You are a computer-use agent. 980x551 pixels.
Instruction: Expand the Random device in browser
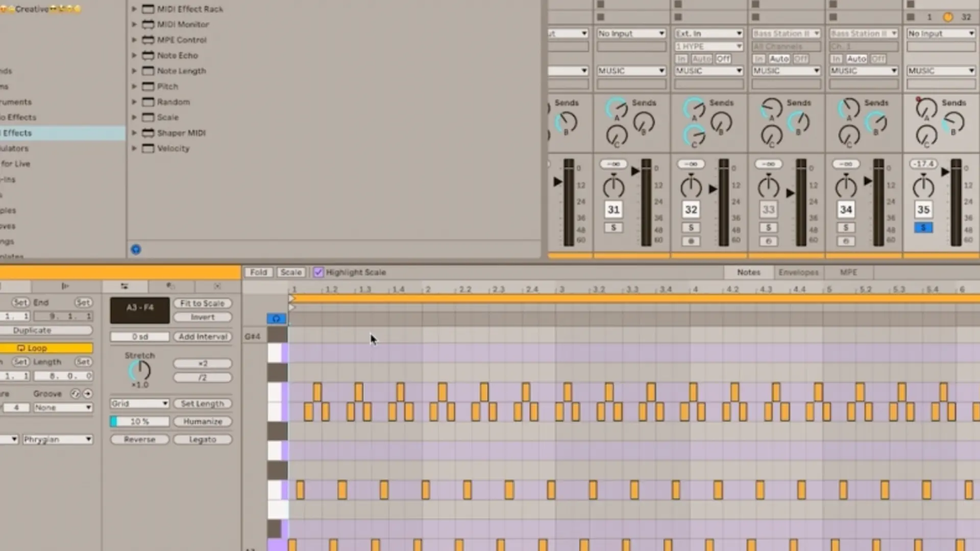pyautogui.click(x=134, y=102)
